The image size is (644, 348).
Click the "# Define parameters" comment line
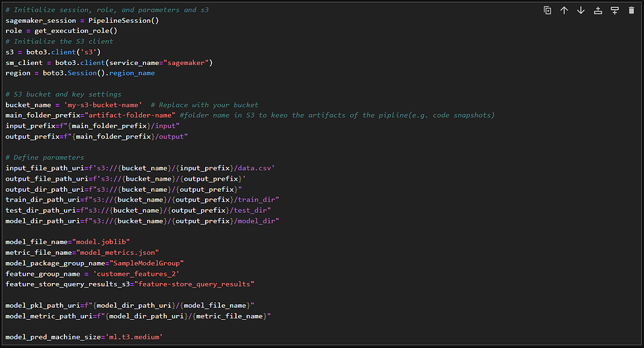coord(45,158)
